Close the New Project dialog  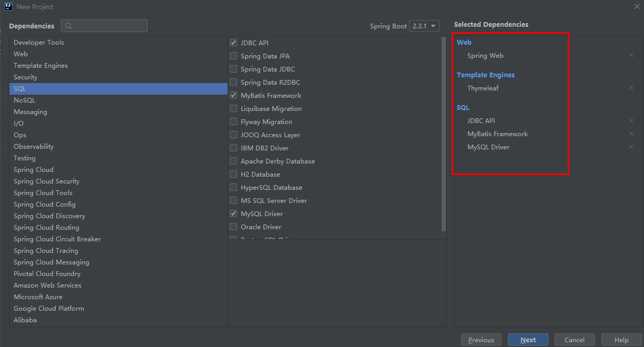[x=636, y=6]
